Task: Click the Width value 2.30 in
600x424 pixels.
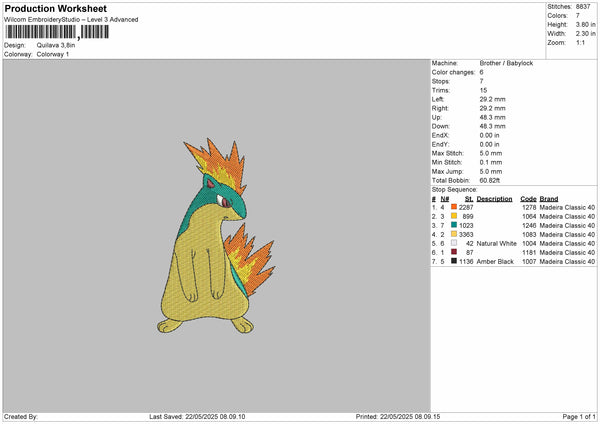Action: [x=586, y=34]
